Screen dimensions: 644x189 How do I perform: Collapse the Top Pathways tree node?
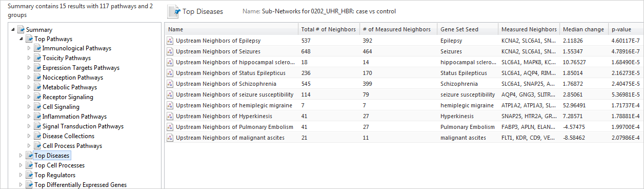coord(21,39)
